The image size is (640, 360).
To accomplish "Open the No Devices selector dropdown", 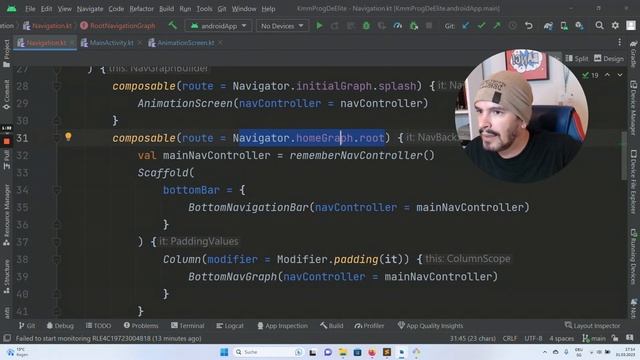I will 282,26.
